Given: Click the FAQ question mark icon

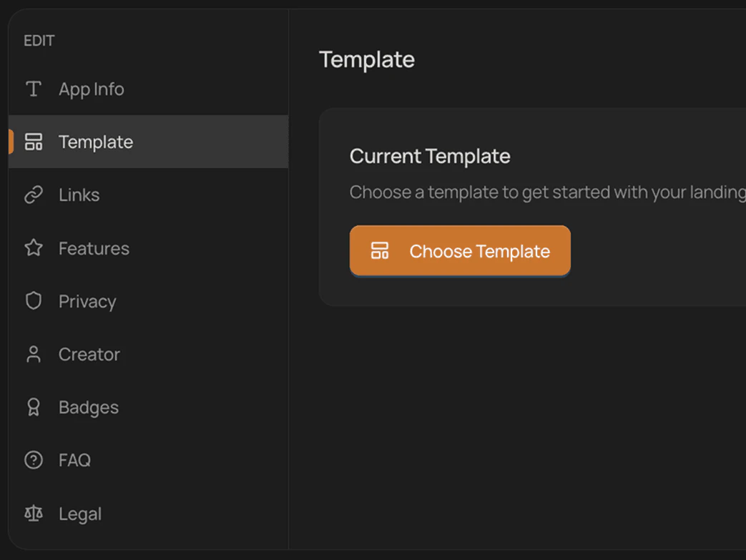Looking at the screenshot, I should click(33, 460).
